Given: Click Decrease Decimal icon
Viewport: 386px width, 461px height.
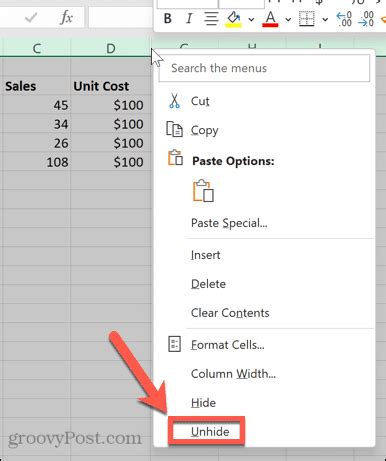Looking at the screenshot, I should 365,19.
